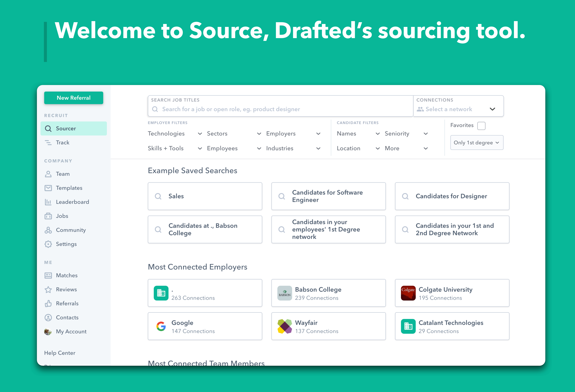The width and height of the screenshot is (575, 392).
Task: Click the Track lines icon
Action: (x=48, y=143)
